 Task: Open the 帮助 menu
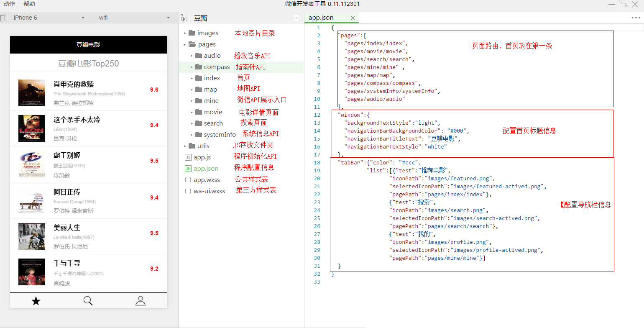[29, 4]
